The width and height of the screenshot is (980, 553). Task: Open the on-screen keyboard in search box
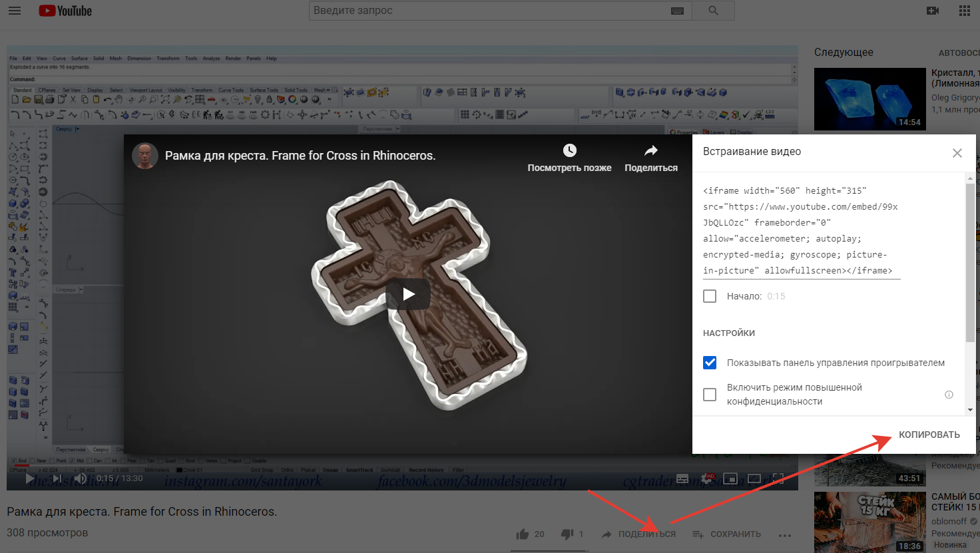[678, 11]
